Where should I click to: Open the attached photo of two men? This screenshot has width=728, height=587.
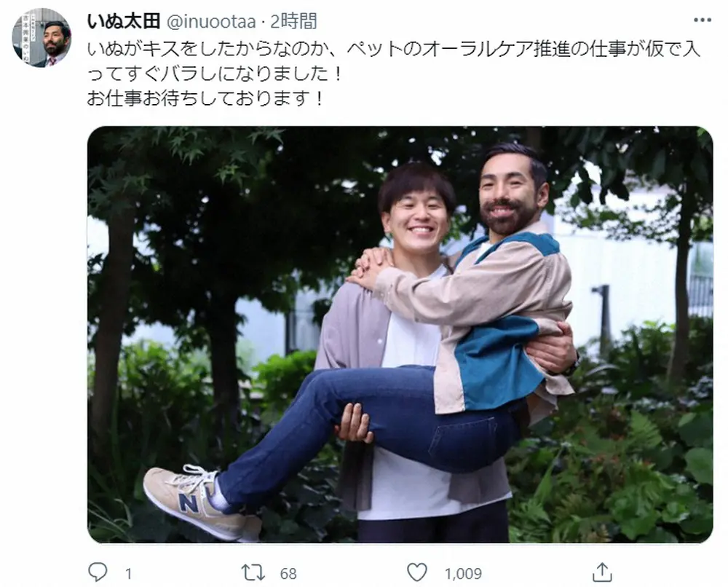click(400, 334)
